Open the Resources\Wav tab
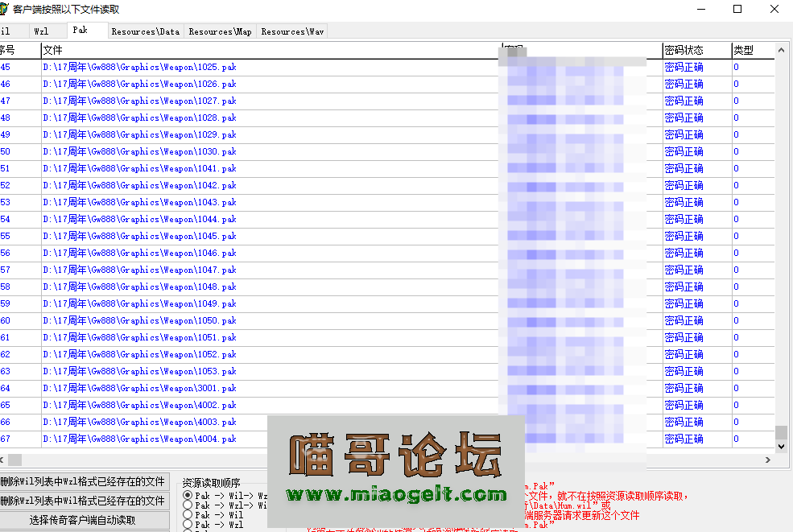The height and width of the screenshot is (532, 793). coord(294,31)
